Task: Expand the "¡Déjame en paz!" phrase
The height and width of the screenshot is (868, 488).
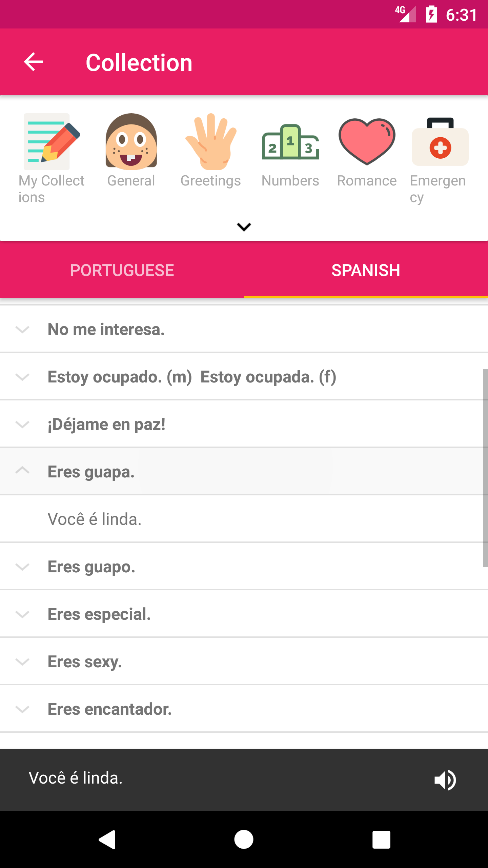Action: tap(22, 424)
